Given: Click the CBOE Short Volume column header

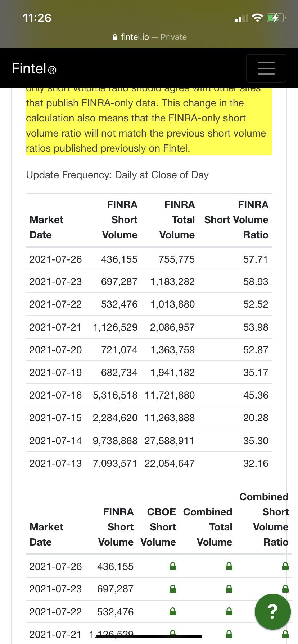Looking at the screenshot, I should tap(158, 527).
